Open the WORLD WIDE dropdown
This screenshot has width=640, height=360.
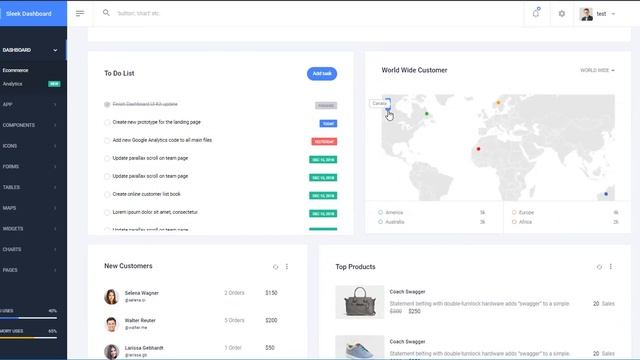coord(597,70)
